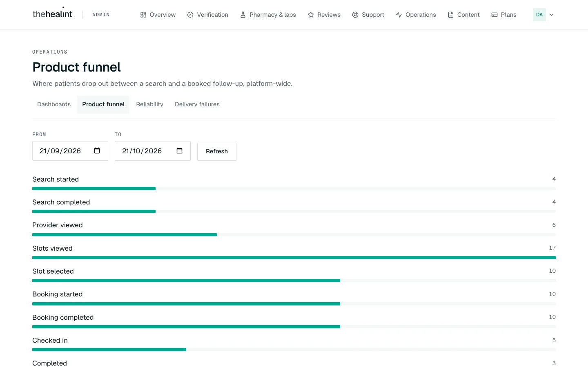588x368 pixels.
Task: Go to the Overview nav item
Action: (x=158, y=15)
